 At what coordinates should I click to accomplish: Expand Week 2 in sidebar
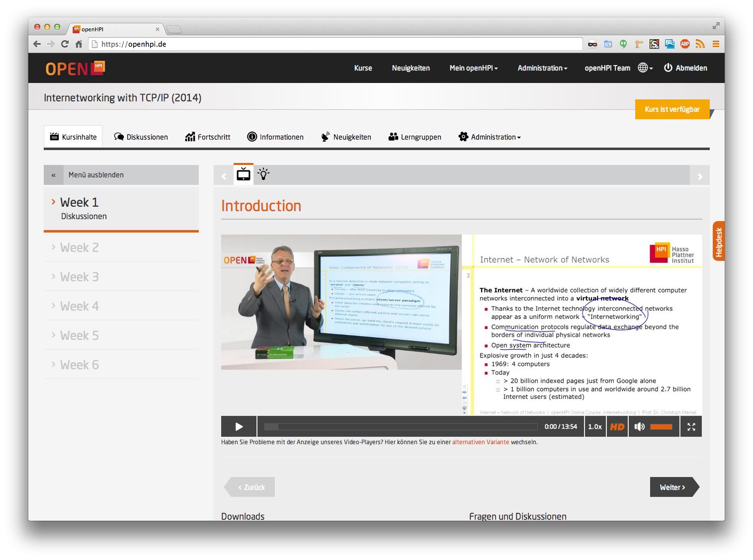[x=80, y=247]
